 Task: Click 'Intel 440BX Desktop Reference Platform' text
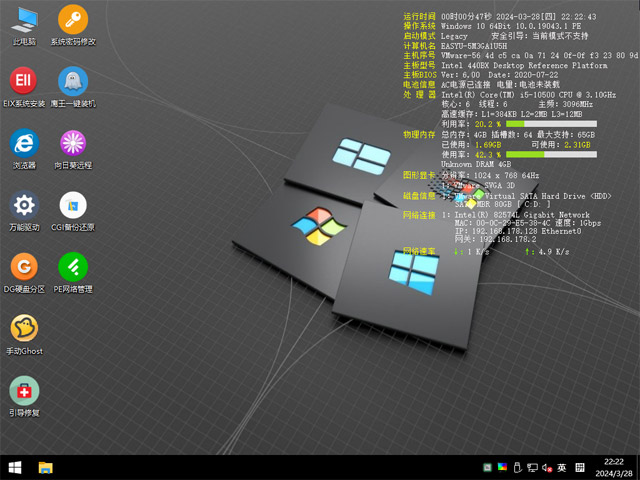point(524,65)
